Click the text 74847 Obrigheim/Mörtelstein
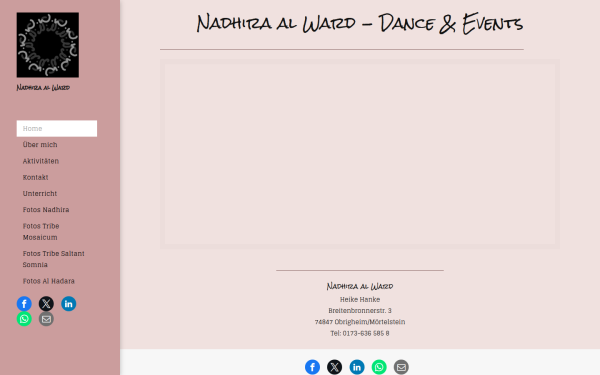The width and height of the screenshot is (600, 375). pyautogui.click(x=360, y=322)
